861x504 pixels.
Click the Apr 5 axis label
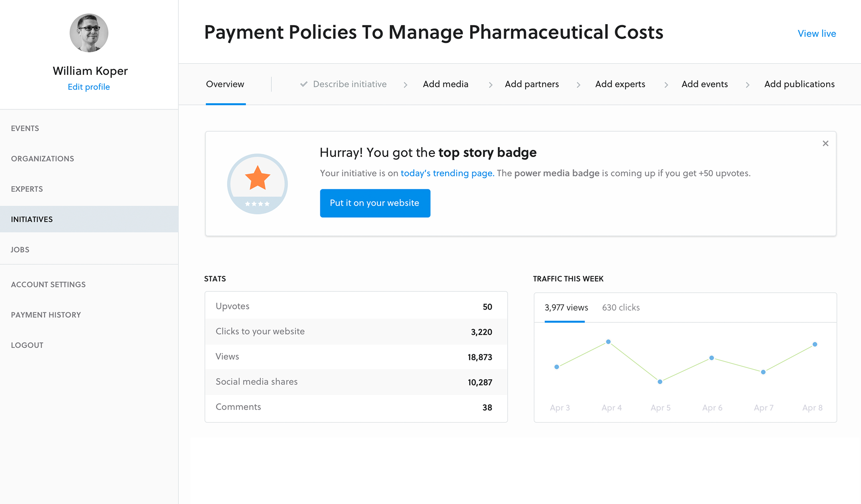pos(660,408)
